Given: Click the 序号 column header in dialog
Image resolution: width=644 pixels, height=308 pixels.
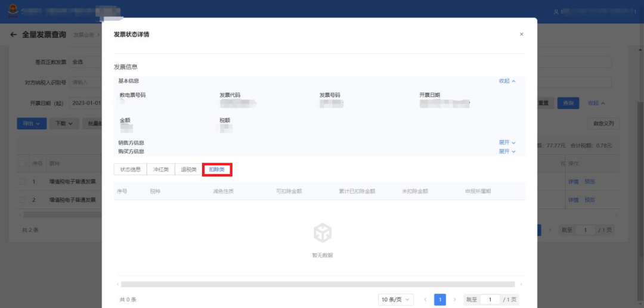Looking at the screenshot, I should point(122,191).
